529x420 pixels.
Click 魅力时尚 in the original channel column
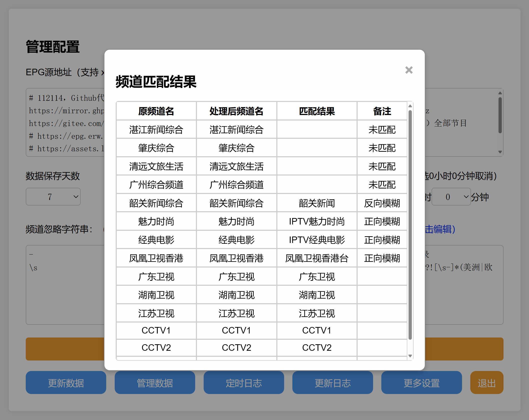[156, 221]
